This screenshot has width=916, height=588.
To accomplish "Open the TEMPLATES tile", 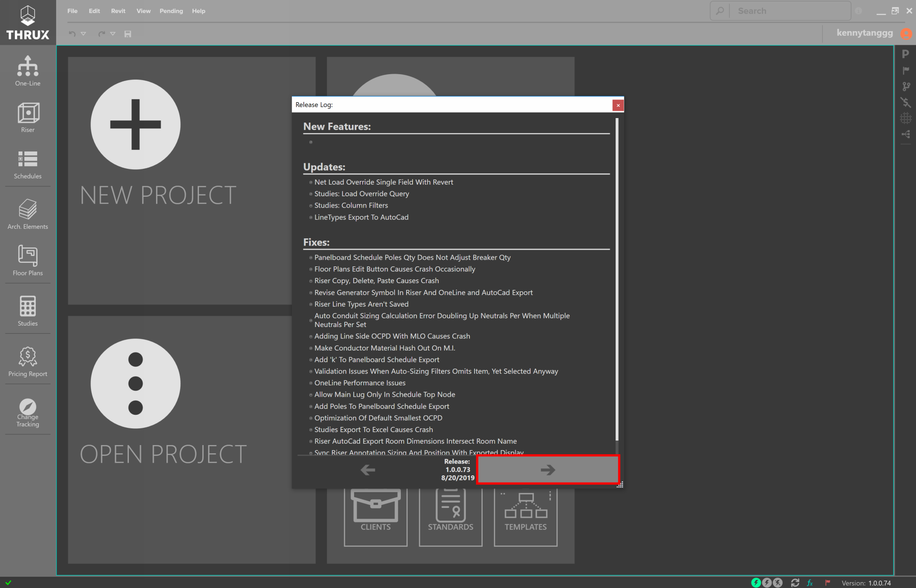I will [526, 517].
